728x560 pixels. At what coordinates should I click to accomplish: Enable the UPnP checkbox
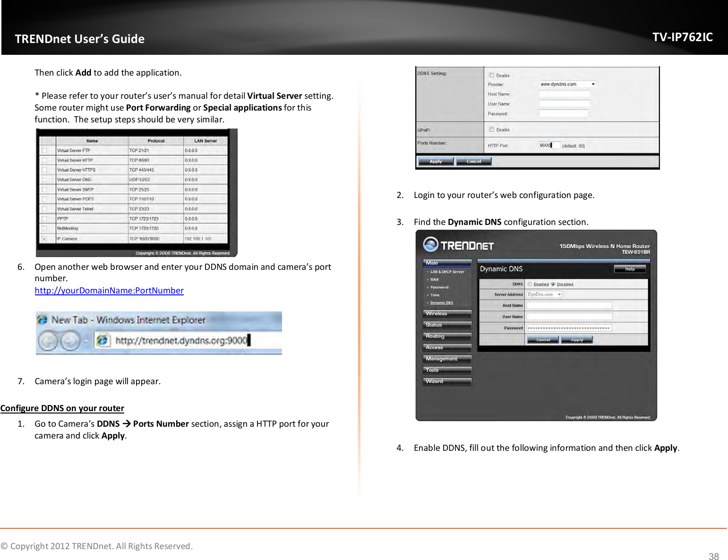click(491, 129)
